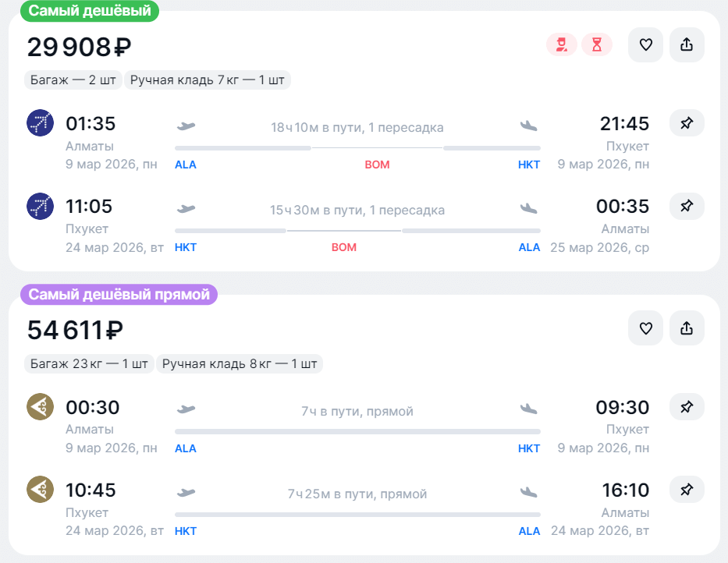Pin the 00:30 direct Almaty flight
Image resolution: width=728 pixels, height=563 pixels.
point(687,406)
